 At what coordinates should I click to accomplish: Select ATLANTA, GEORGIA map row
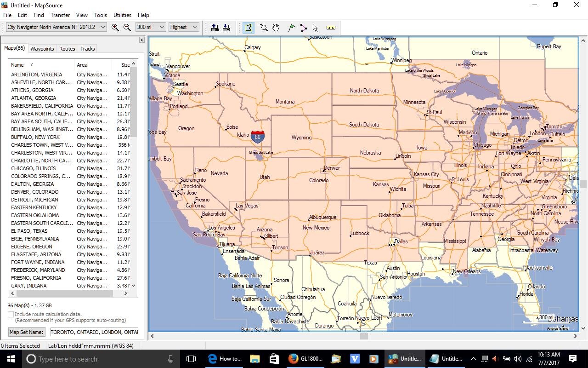click(69, 98)
